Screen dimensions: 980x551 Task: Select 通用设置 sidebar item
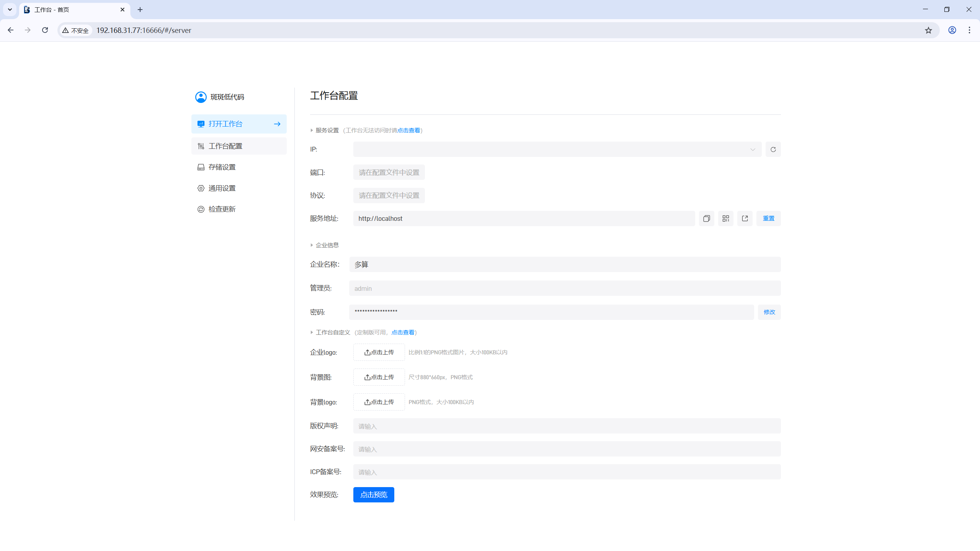click(222, 188)
